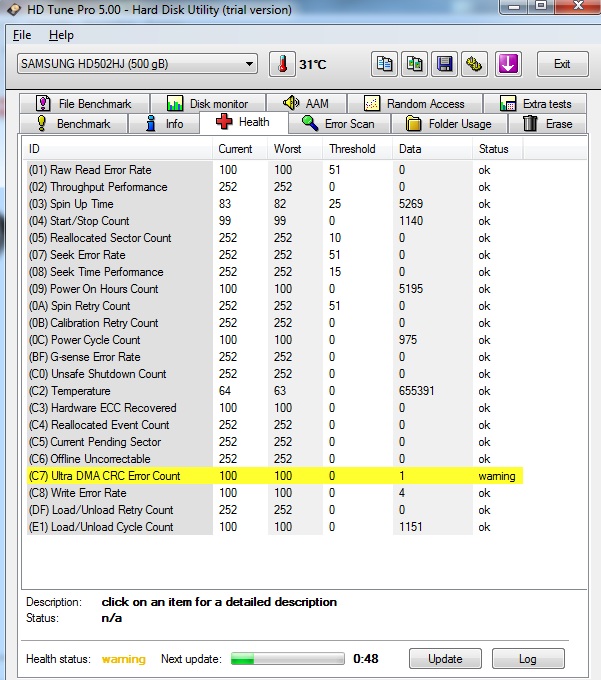Open the Info tab

click(164, 124)
